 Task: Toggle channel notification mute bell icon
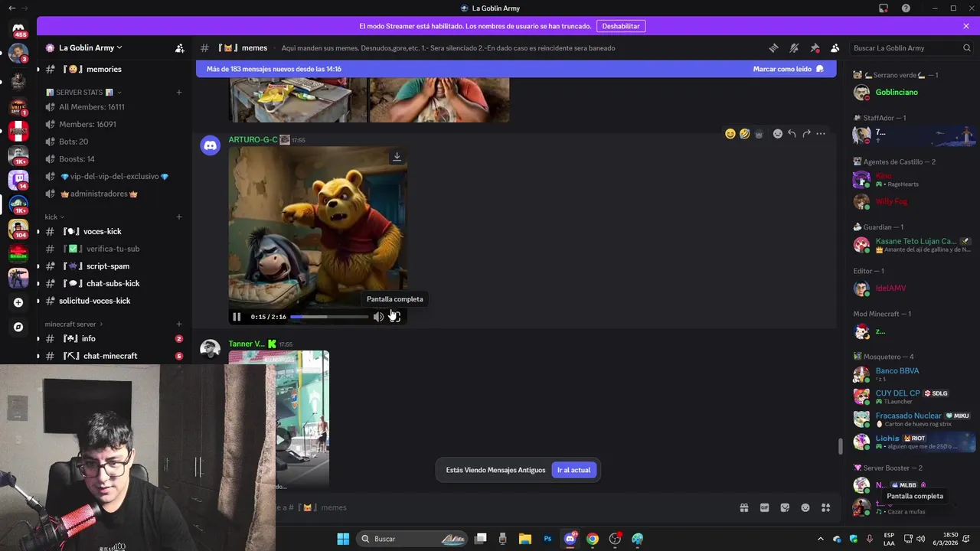click(794, 47)
